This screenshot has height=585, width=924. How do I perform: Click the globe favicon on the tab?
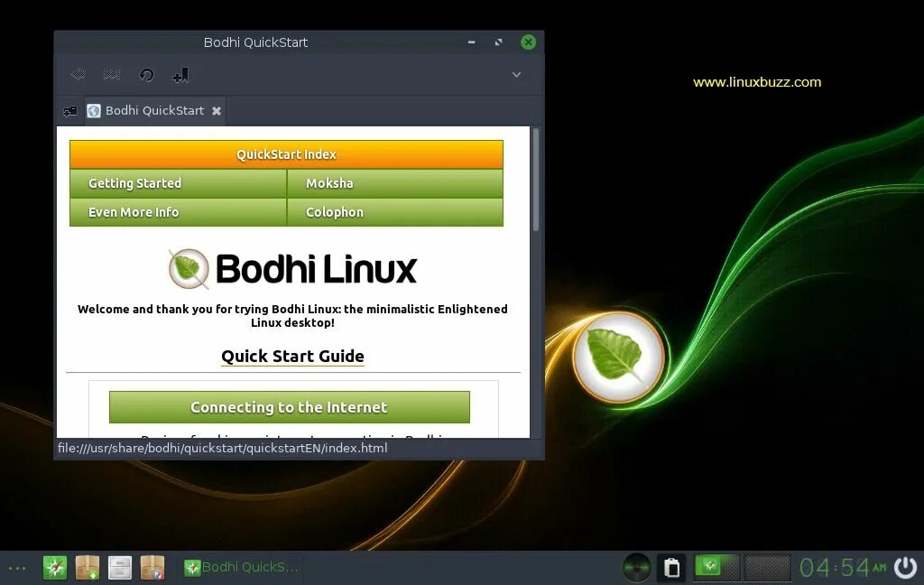[94, 111]
